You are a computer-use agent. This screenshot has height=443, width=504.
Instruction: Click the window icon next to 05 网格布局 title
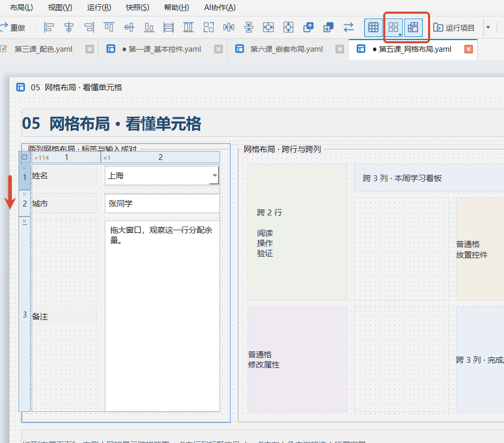(21, 87)
